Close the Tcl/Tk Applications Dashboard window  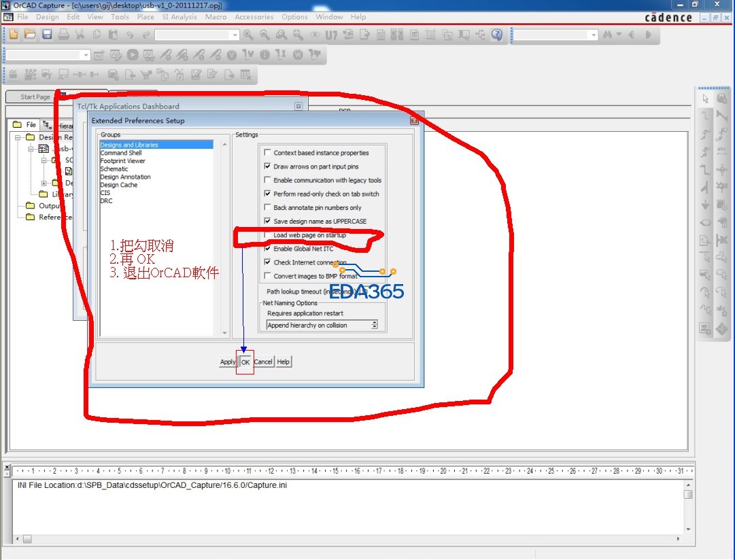click(x=298, y=107)
